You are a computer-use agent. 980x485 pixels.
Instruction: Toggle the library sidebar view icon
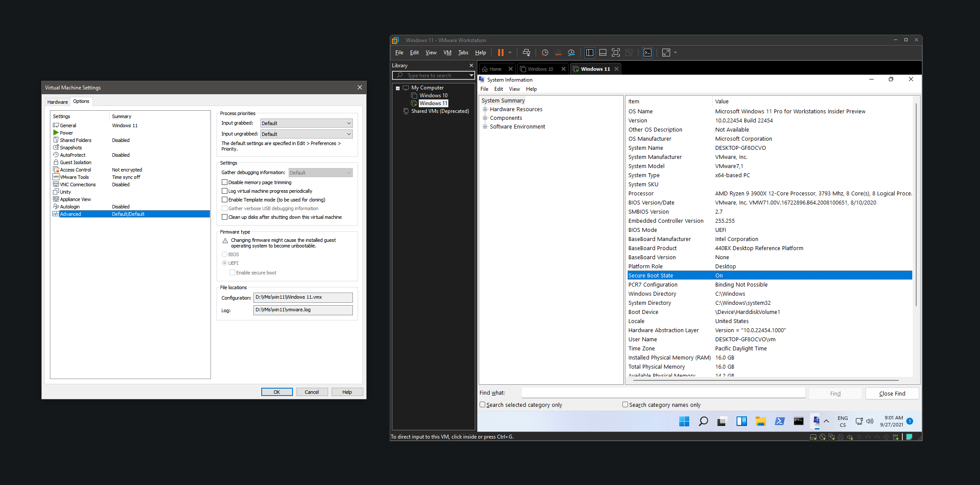point(589,53)
